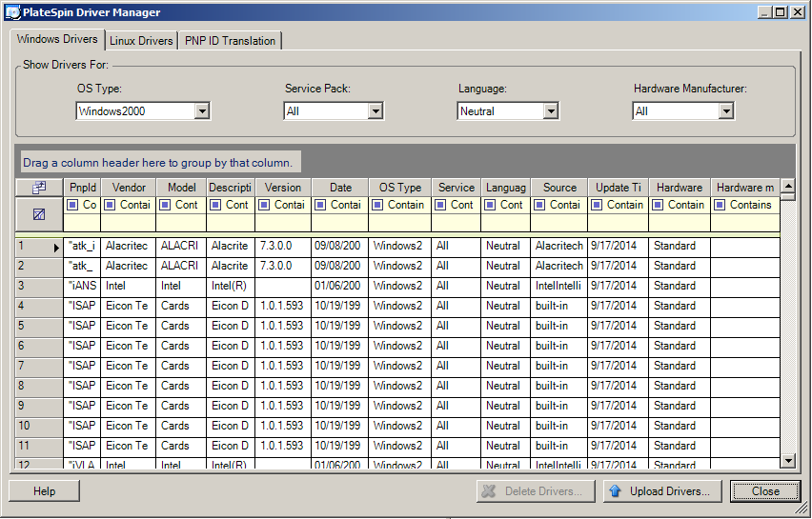
Task: Expand the Language dropdown list
Action: 550,111
